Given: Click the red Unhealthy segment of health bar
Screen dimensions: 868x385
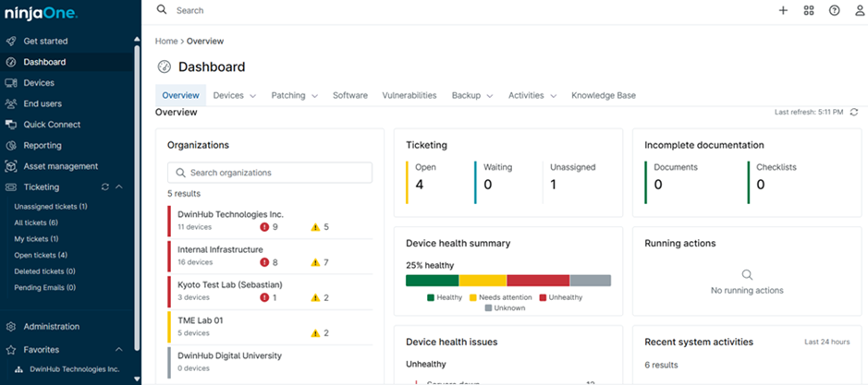Looking at the screenshot, I should [537, 281].
